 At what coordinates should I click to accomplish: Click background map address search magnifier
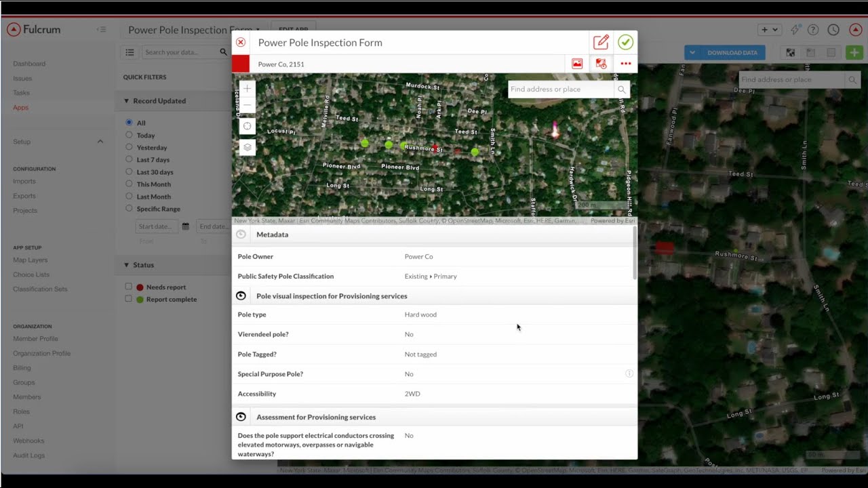click(852, 80)
